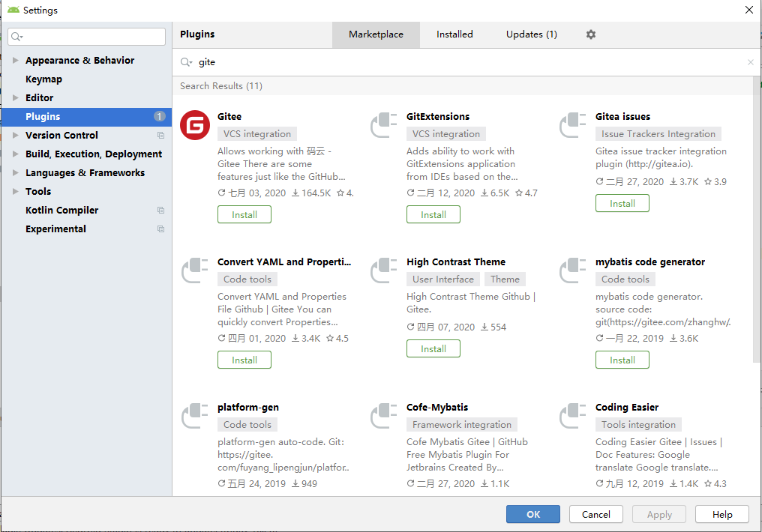Click the Experimental project-level copy icon
This screenshot has height=532, width=762.
tap(160, 229)
